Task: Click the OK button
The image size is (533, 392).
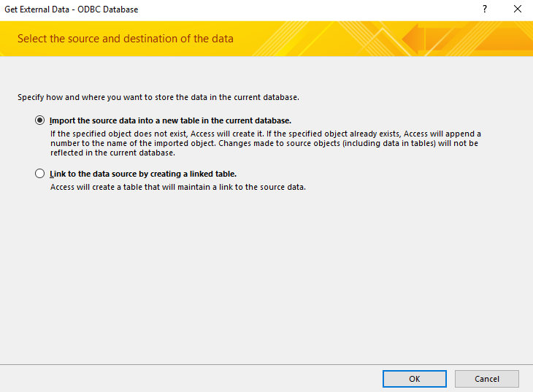Action: point(414,379)
